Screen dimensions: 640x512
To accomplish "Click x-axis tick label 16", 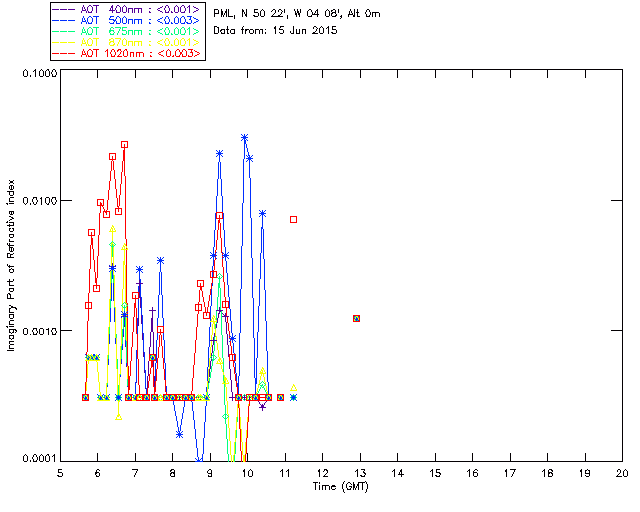I will [x=473, y=473].
